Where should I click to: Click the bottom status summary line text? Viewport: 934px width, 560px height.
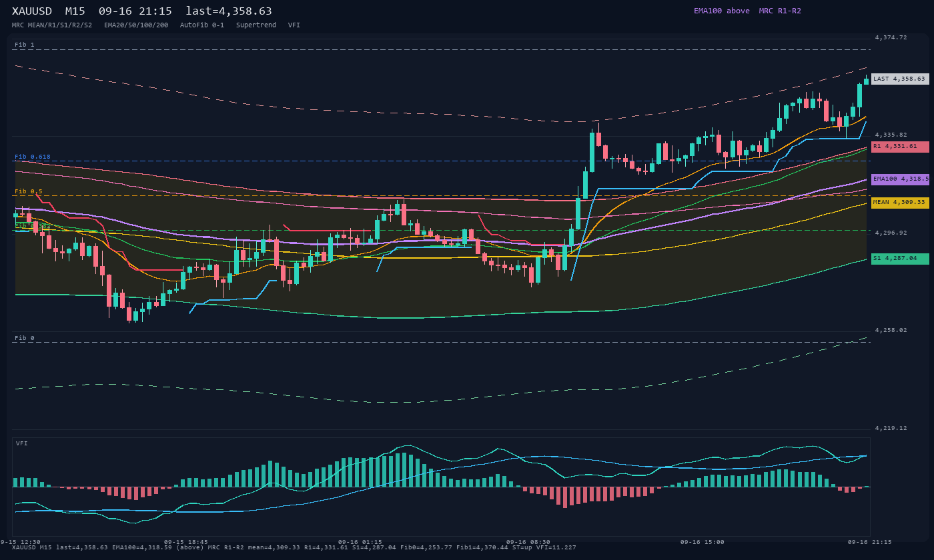(x=294, y=547)
